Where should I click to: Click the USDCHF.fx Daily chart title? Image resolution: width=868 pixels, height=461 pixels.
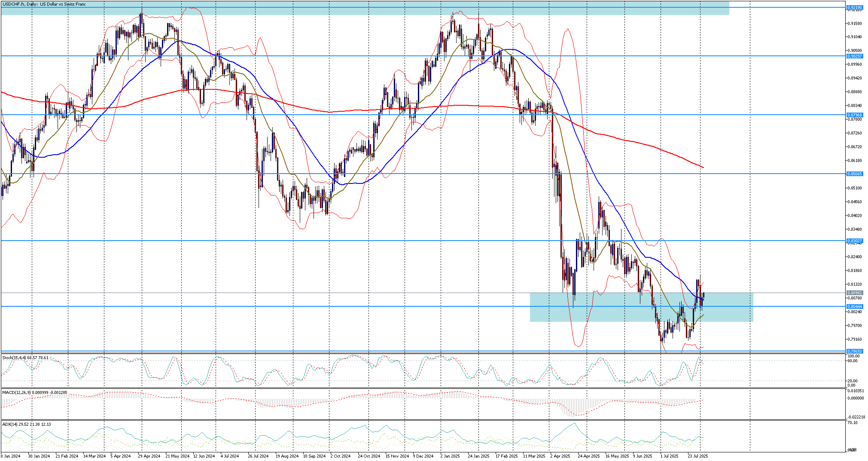[x=44, y=4]
